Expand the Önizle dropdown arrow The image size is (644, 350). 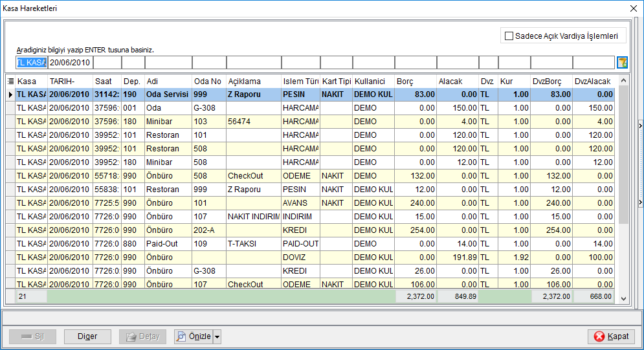217,336
